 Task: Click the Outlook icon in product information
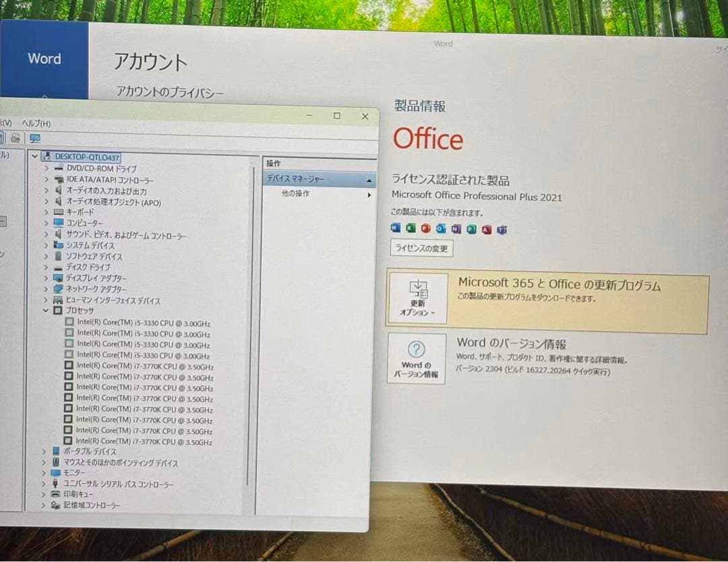point(441,228)
